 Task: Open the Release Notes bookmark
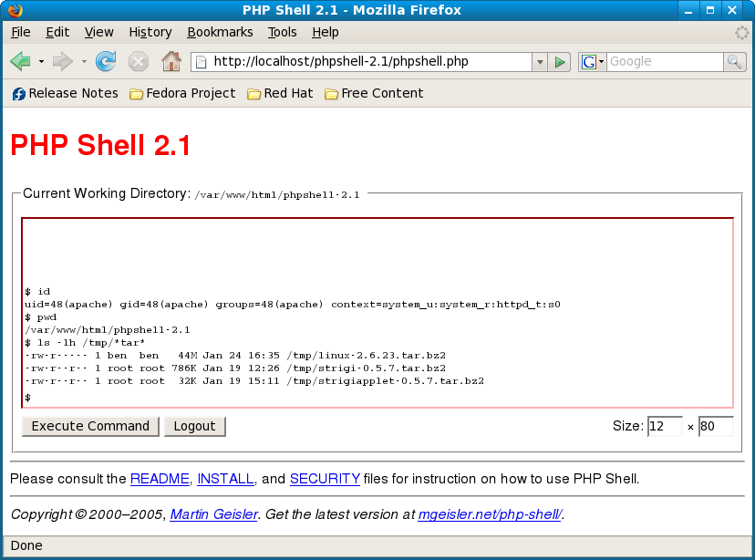point(65,93)
